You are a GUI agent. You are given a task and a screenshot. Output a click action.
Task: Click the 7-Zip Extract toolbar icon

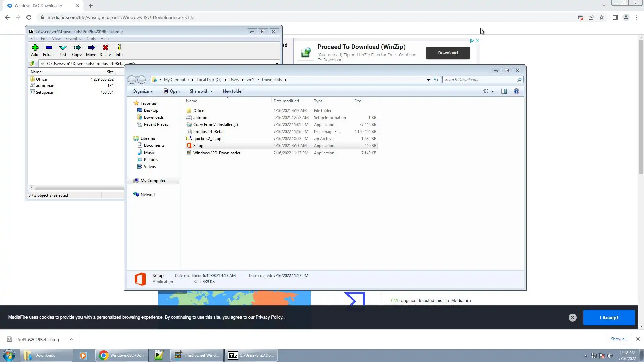pyautogui.click(x=49, y=50)
